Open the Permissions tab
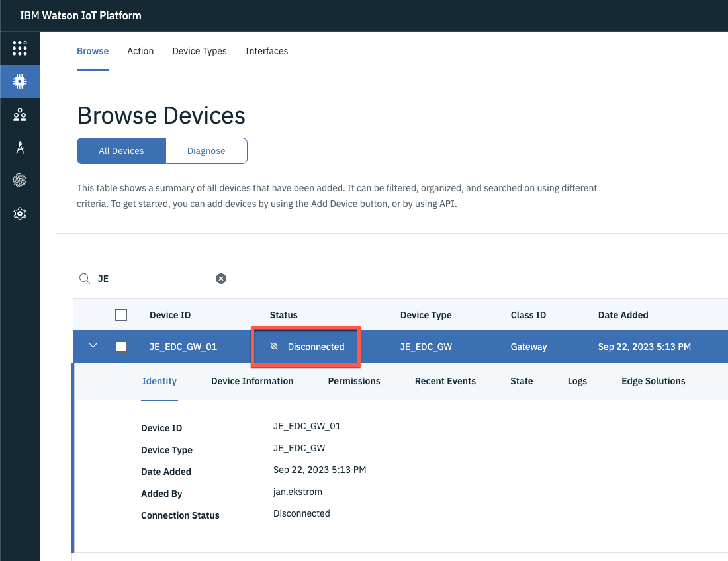728x561 pixels. pos(354,381)
